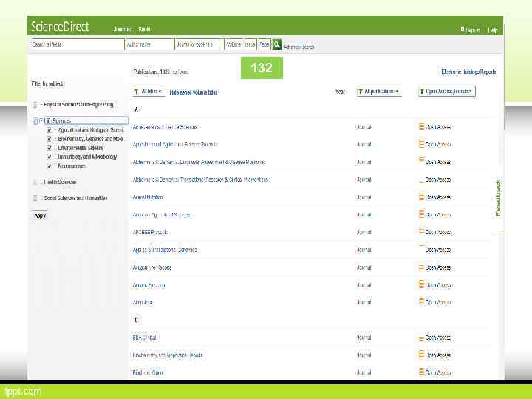The height and width of the screenshot is (399, 532).
Task: Open the All titles filter dropdown
Action: (x=149, y=92)
